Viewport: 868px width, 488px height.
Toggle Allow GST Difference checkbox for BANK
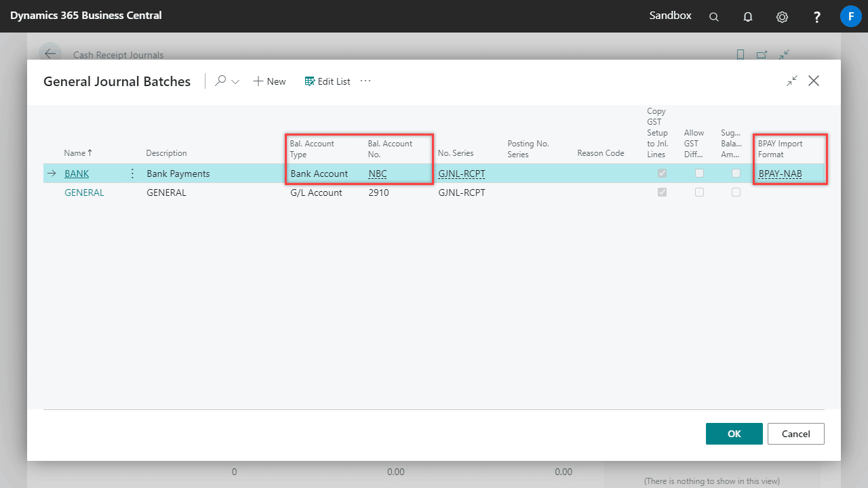[x=699, y=174]
